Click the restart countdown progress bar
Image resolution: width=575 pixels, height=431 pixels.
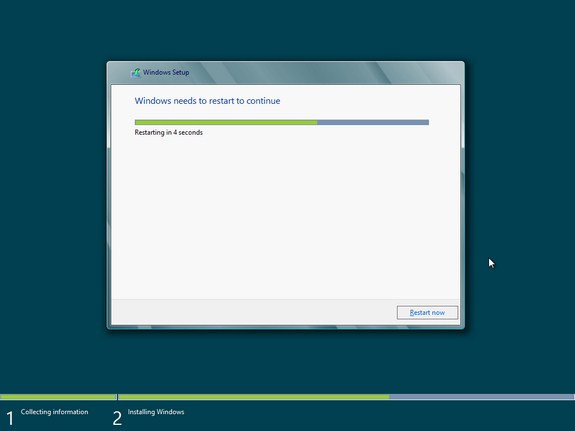[282, 122]
